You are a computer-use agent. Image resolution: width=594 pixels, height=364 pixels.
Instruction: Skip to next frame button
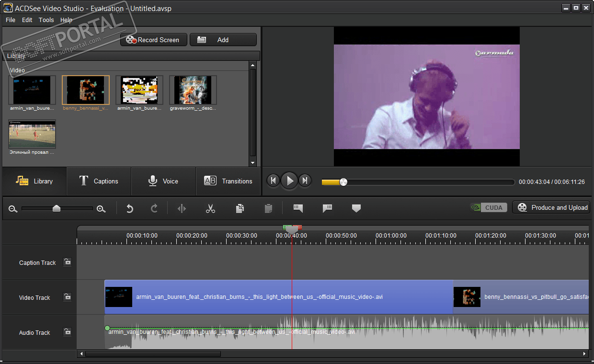[305, 181]
